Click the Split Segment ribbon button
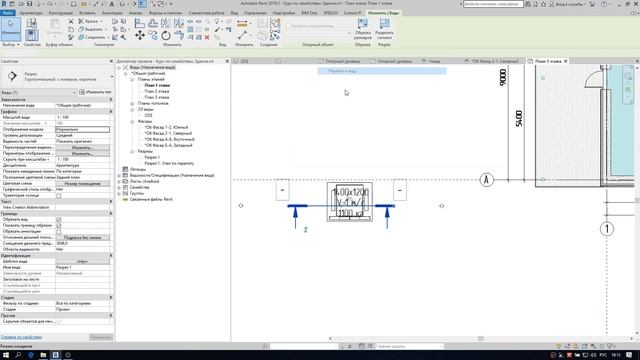Screen dimensions: 640x360 pyautogui.click(x=384, y=29)
